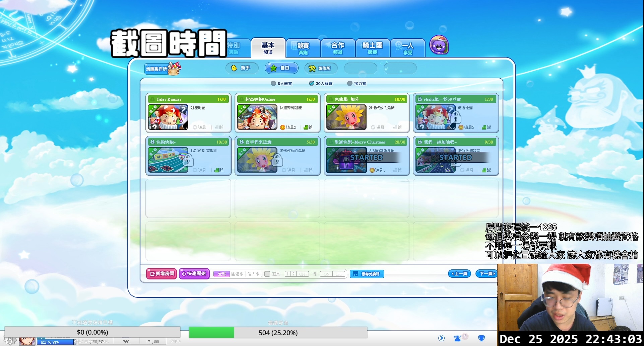Viewport: 644px width, 346px height.
Task: Switch to the 競賽奔跑 tab
Action: point(303,48)
